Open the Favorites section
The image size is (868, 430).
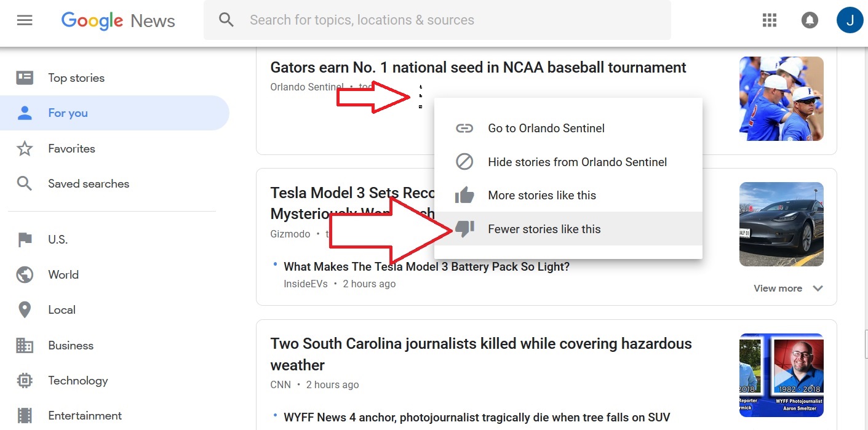point(71,148)
